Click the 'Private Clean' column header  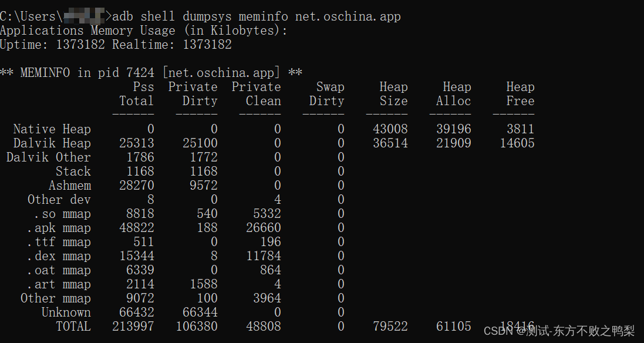(x=257, y=93)
